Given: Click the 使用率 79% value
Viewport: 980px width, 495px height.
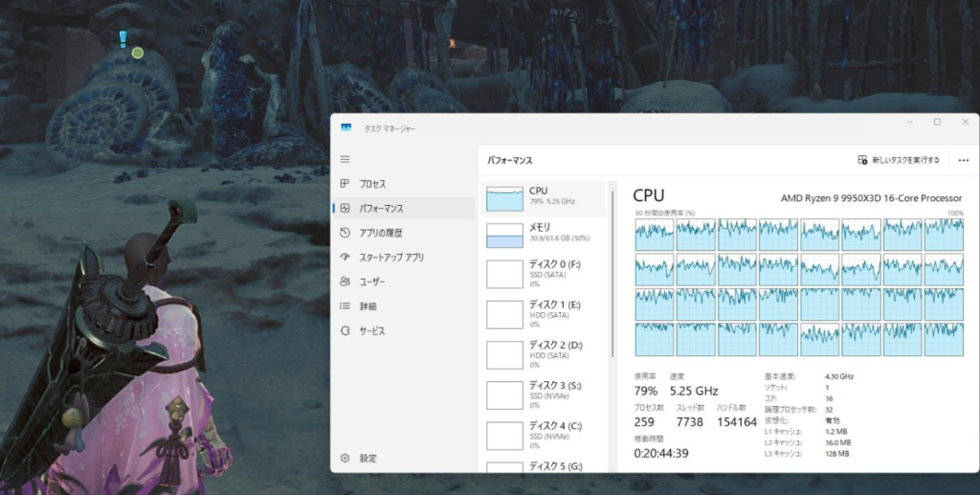Looking at the screenshot, I should click(x=646, y=391).
